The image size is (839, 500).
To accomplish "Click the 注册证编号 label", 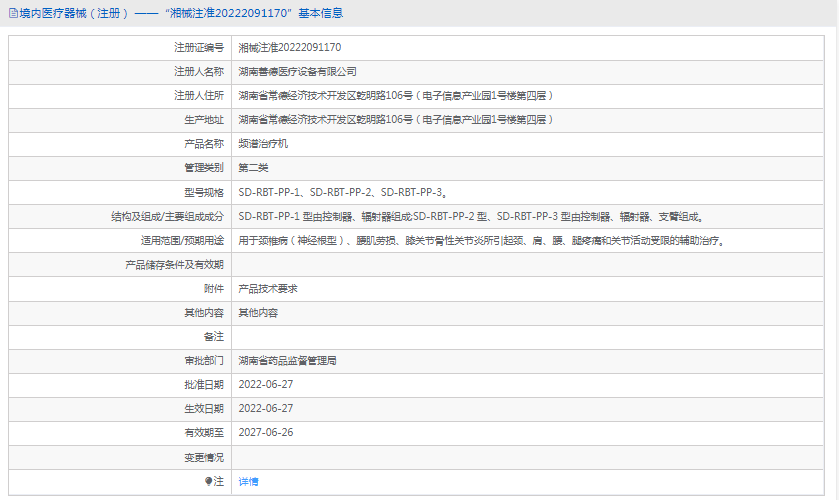I will 199,48.
